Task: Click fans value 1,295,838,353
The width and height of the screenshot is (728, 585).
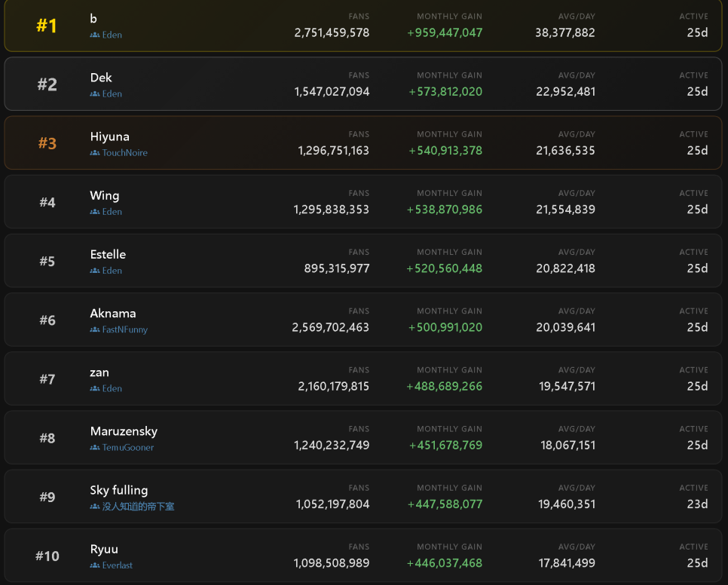Action: [x=332, y=210]
